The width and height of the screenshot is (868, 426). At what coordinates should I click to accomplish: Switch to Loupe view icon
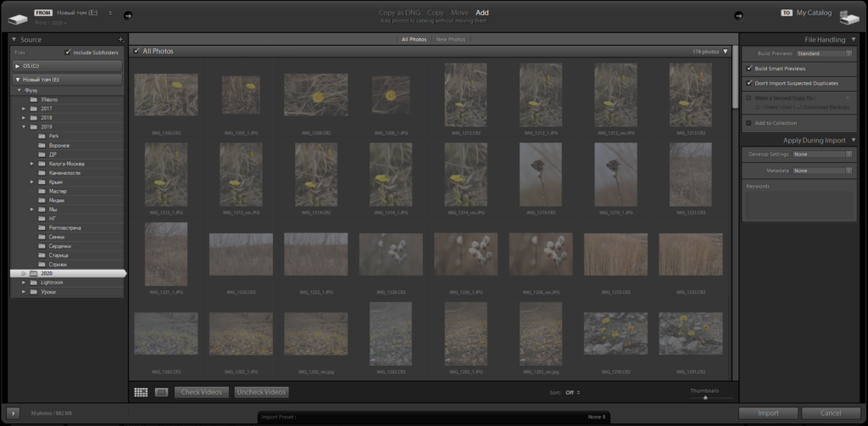click(x=161, y=392)
